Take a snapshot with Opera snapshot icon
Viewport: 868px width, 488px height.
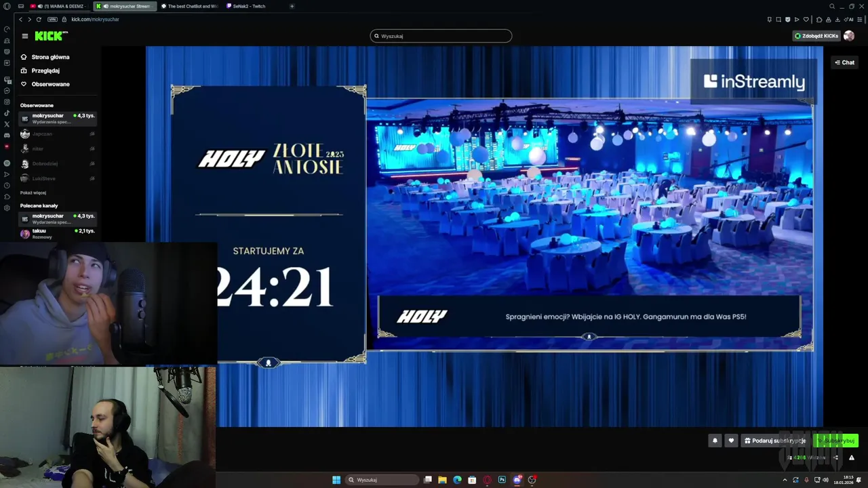(x=778, y=19)
